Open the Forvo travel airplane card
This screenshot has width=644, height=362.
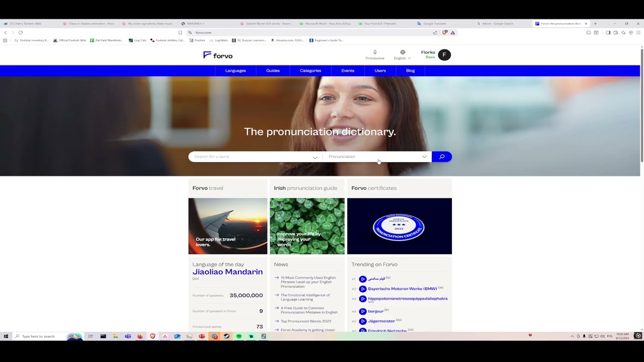tap(228, 226)
